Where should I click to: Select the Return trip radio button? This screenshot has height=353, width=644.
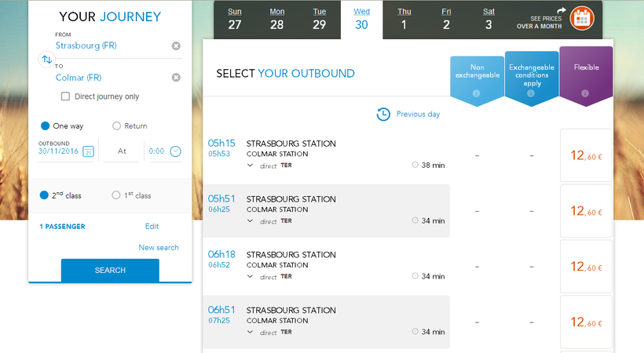click(x=117, y=126)
